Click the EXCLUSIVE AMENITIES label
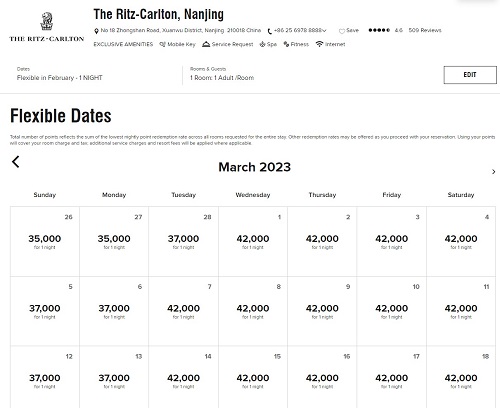The image size is (500, 408). pyautogui.click(x=123, y=44)
